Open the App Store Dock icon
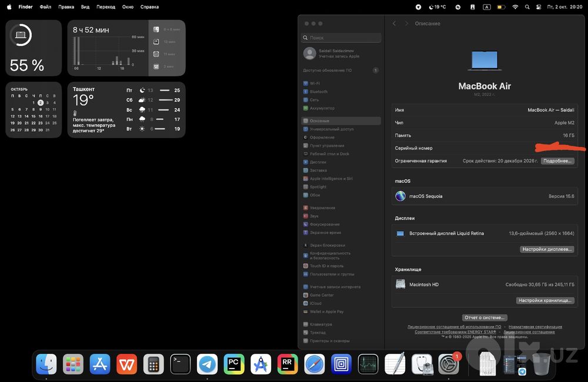Viewport: 588px width, 382px height. (x=100, y=364)
